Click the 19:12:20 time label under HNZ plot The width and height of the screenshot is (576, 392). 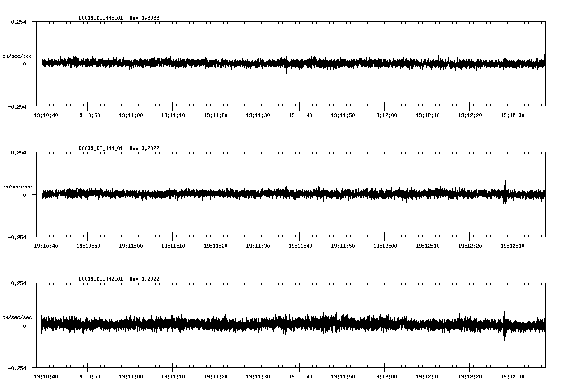(x=470, y=377)
